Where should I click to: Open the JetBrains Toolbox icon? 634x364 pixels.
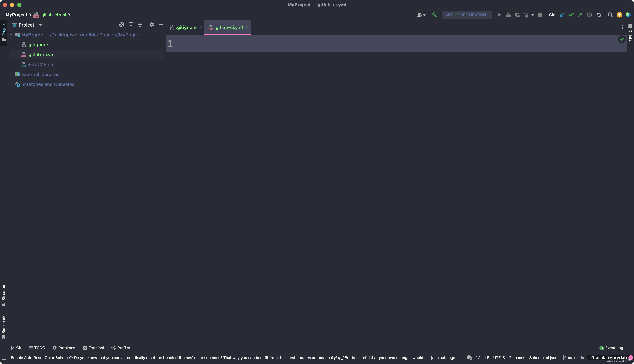pyautogui.click(x=629, y=15)
